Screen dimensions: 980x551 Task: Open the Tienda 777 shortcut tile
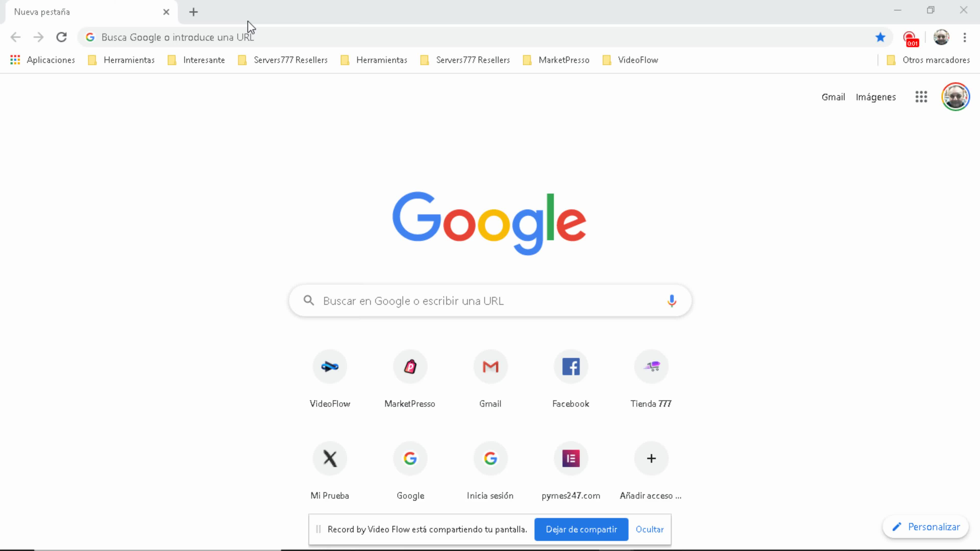pyautogui.click(x=651, y=379)
